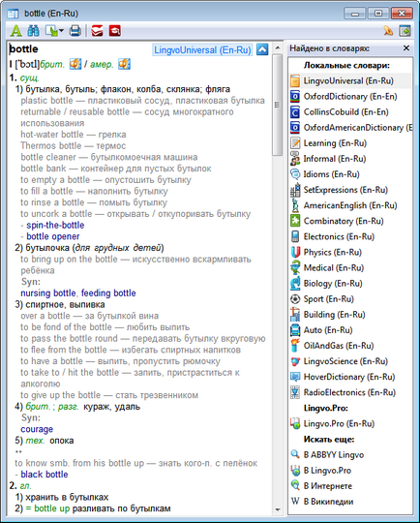Toggle the dictionaries side panel icon

pos(405,31)
